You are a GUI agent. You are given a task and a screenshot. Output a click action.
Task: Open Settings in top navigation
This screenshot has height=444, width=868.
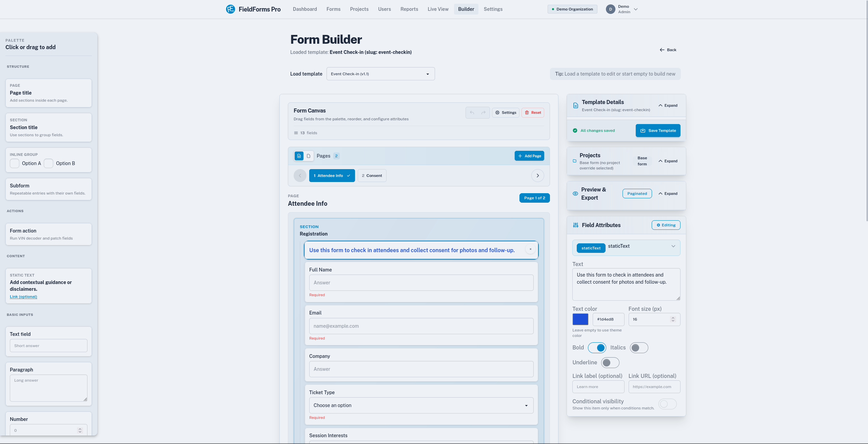493,9
